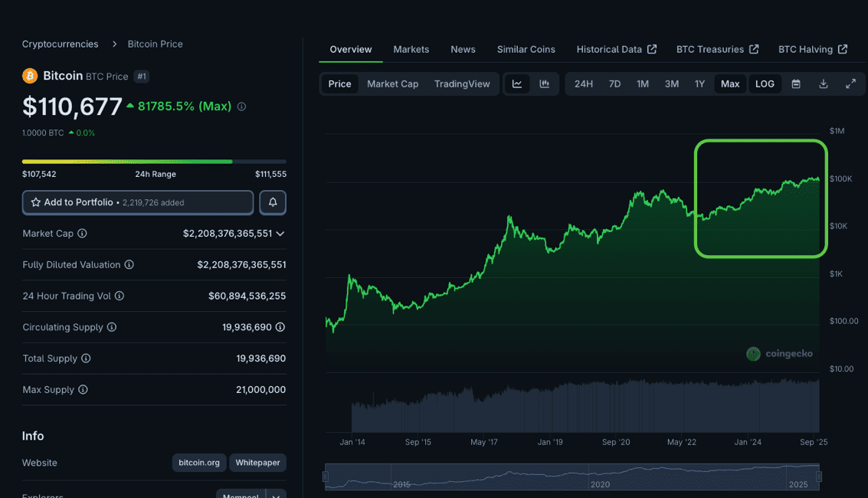Click the line chart view icon
Image resolution: width=868 pixels, height=498 pixels.
(x=517, y=84)
